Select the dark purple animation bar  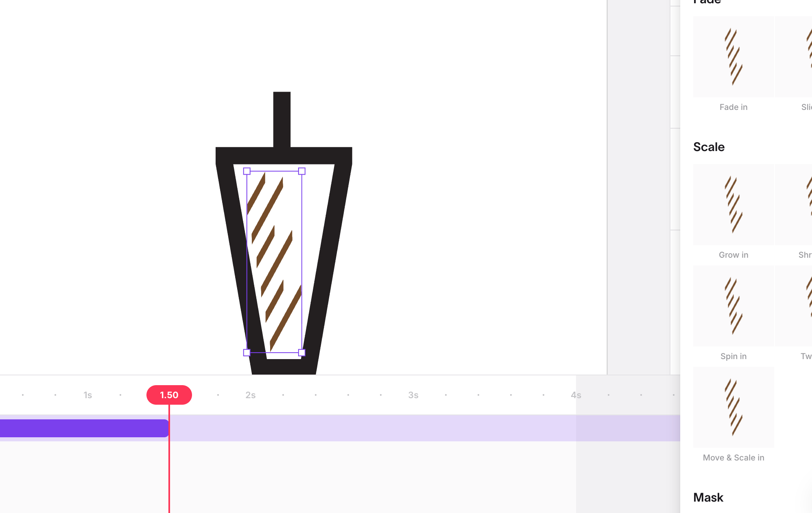(x=83, y=428)
